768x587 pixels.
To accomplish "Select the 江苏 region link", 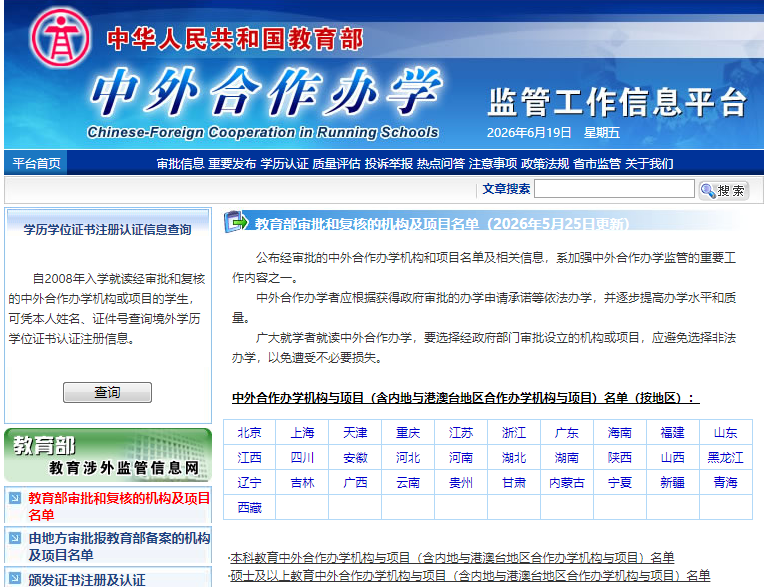I will point(461,433).
